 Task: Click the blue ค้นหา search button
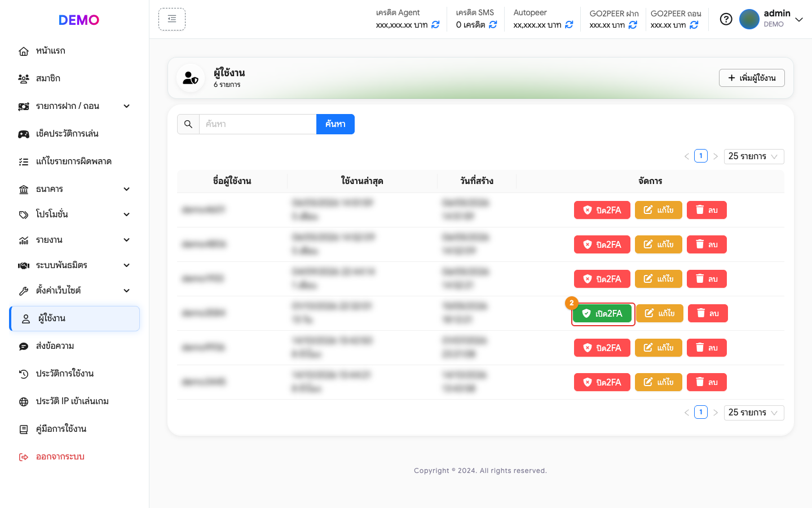tap(336, 124)
